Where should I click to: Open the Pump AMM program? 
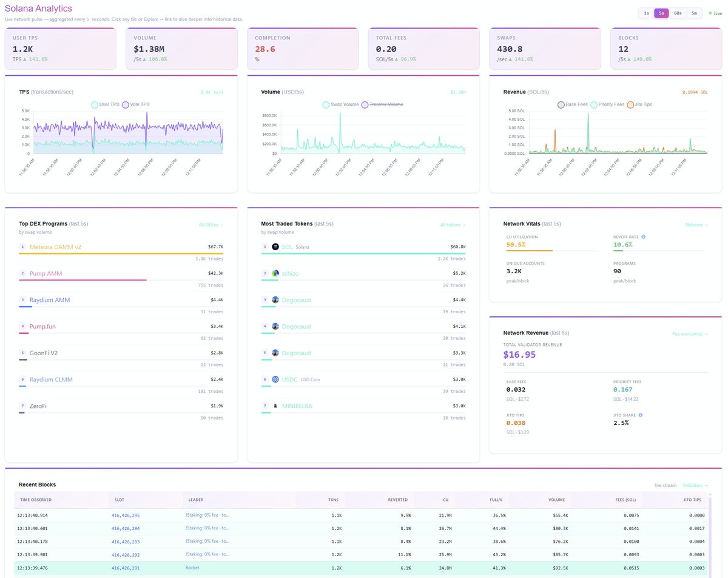[x=45, y=273]
